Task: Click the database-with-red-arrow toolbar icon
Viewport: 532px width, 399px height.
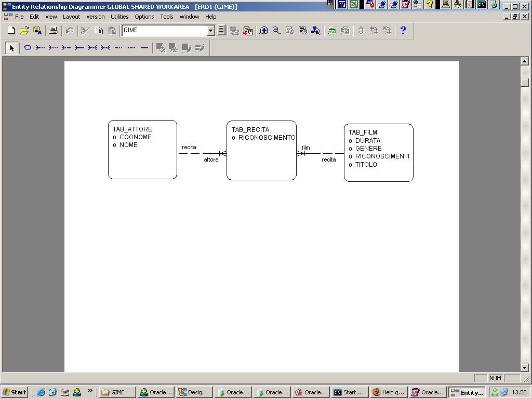Action: click(248, 31)
